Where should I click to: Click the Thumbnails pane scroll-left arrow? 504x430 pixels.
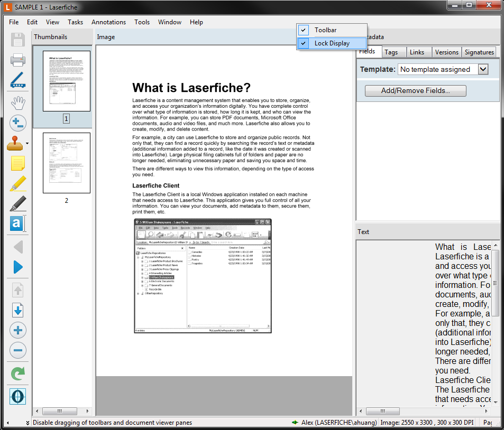[37, 411]
